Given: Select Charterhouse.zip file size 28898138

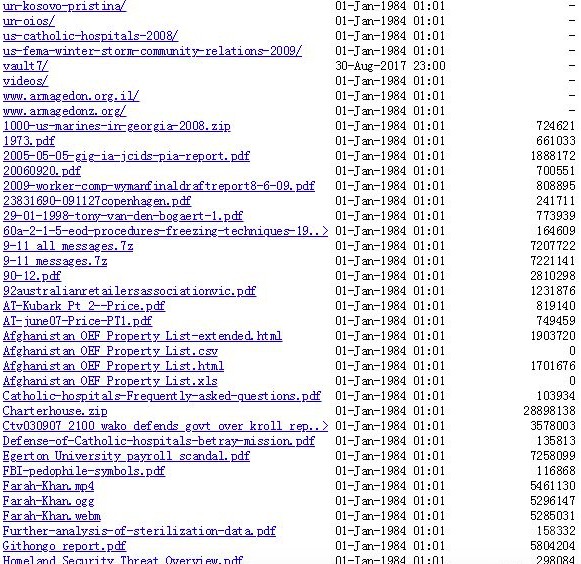Looking at the screenshot, I should 549,411.
